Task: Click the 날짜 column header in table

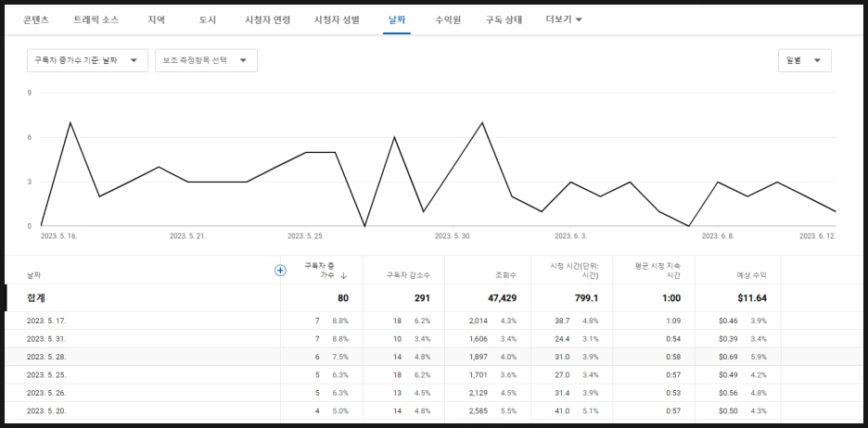Action: (33, 275)
